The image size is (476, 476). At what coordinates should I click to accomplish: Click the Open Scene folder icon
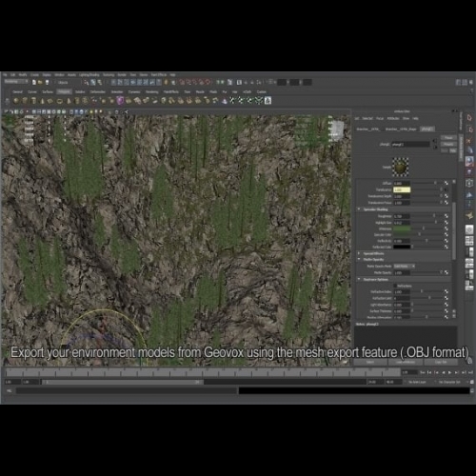pos(40,82)
